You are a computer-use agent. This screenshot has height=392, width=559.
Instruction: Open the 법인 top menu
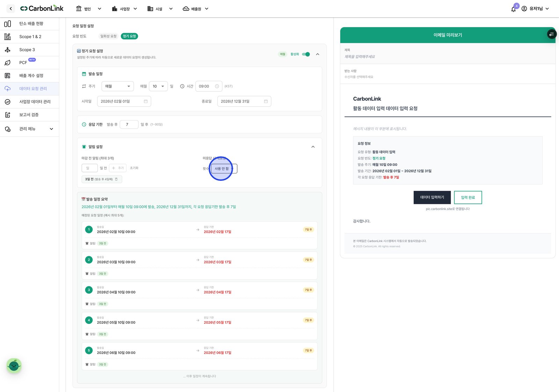(x=89, y=9)
